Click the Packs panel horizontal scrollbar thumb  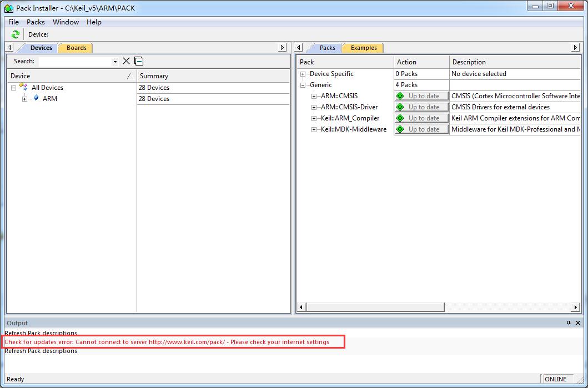[375, 307]
